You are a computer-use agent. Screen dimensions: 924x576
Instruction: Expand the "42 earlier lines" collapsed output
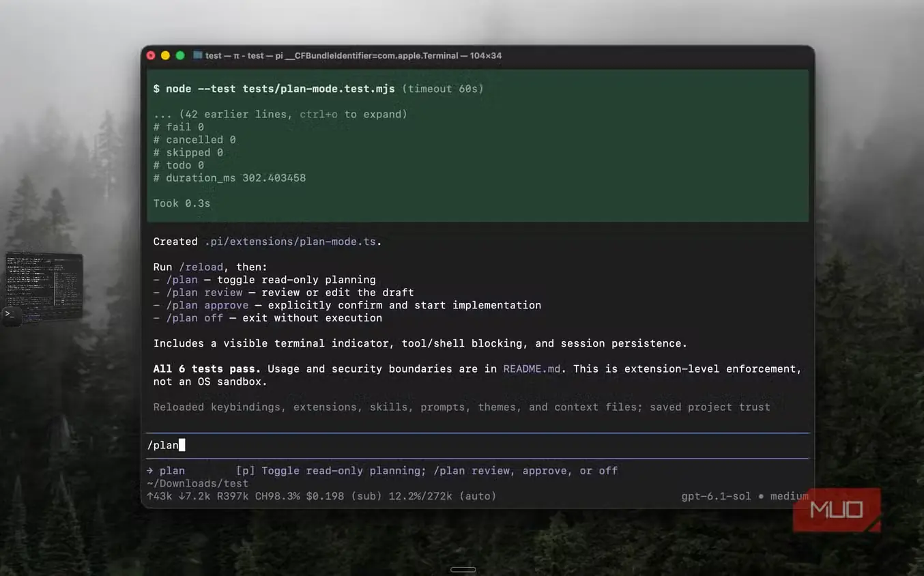click(x=280, y=114)
